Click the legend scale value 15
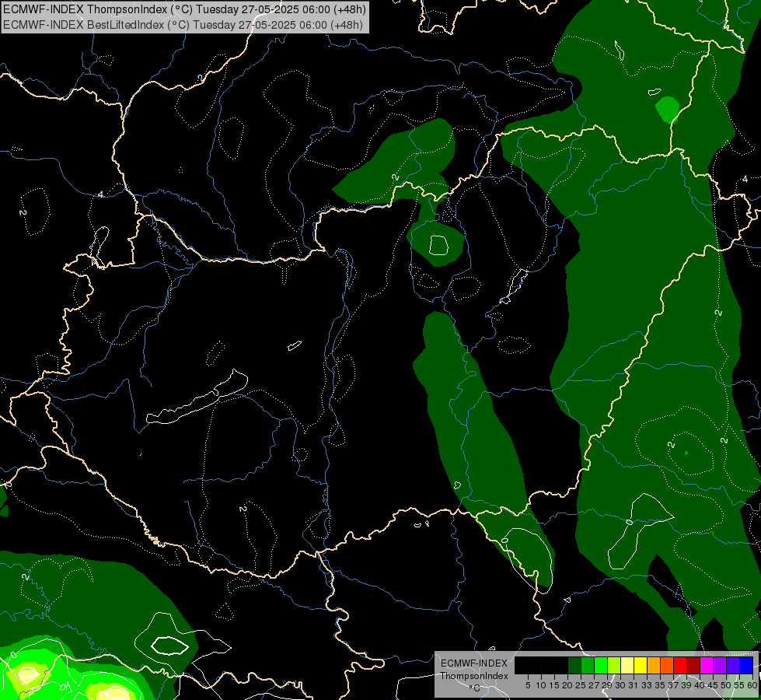Screen dimensions: 761x700 coord(554,685)
